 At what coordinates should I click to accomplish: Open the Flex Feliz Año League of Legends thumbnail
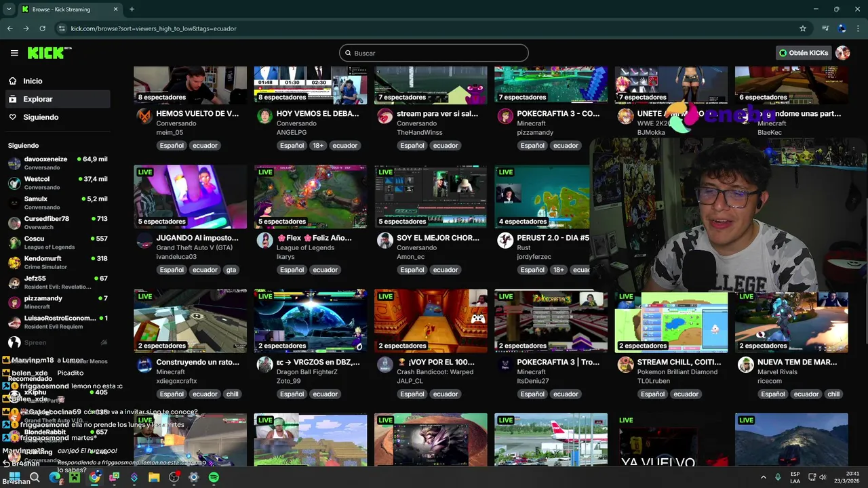tap(311, 197)
